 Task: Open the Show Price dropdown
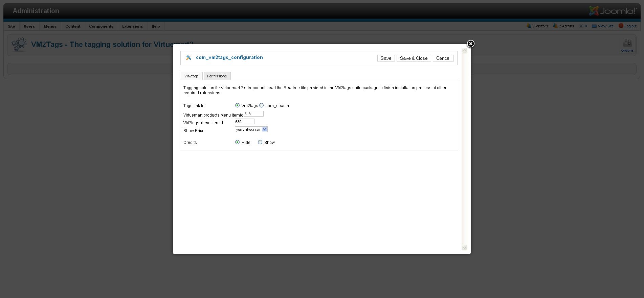pyautogui.click(x=251, y=129)
